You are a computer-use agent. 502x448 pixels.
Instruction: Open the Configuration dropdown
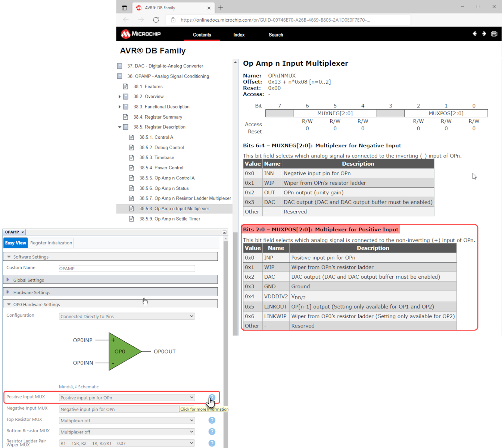click(127, 316)
